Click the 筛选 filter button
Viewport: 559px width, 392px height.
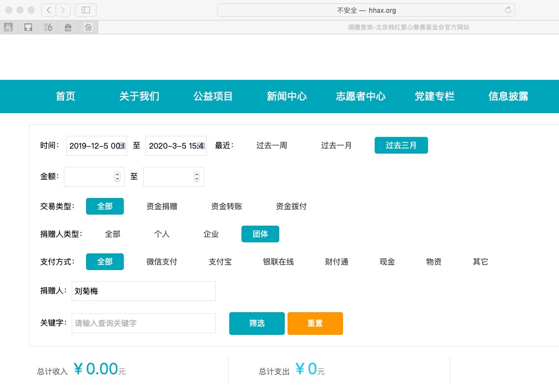pos(256,324)
